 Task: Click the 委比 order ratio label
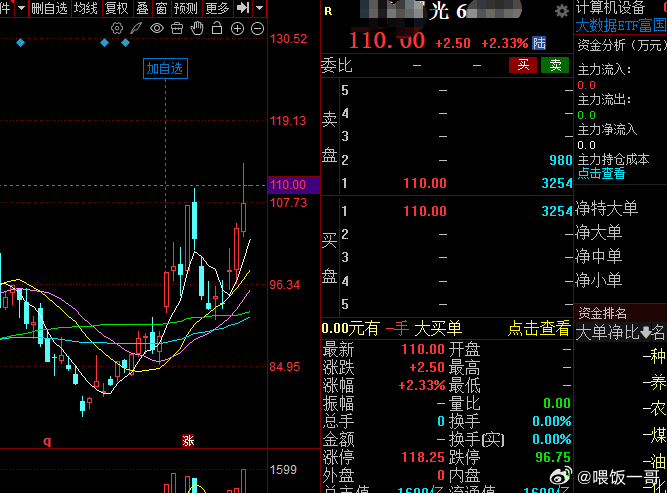click(x=336, y=66)
